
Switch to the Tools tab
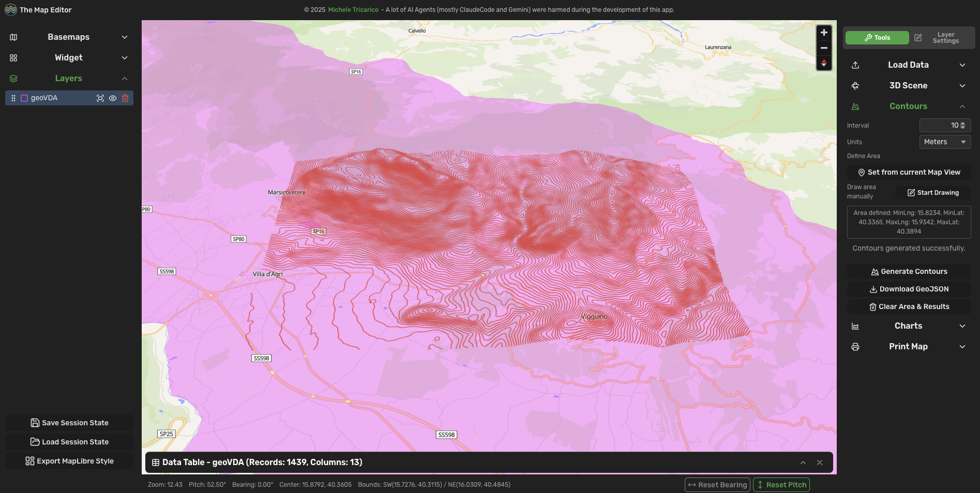(x=877, y=37)
